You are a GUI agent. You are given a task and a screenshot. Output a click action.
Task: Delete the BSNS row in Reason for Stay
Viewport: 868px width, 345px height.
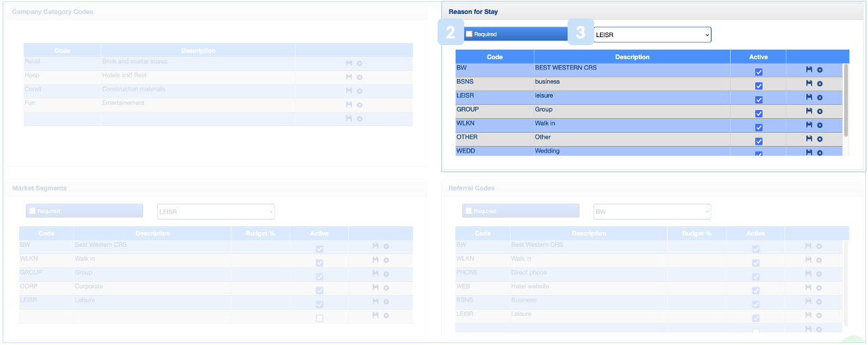820,84
